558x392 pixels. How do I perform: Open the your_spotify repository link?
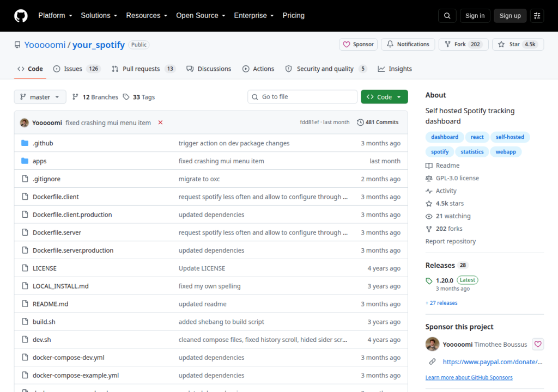pyautogui.click(x=99, y=45)
